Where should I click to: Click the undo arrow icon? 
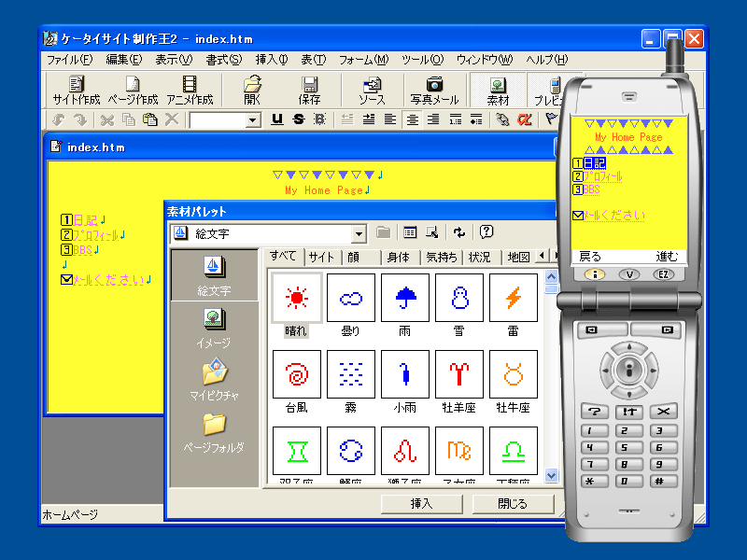pyautogui.click(x=59, y=119)
